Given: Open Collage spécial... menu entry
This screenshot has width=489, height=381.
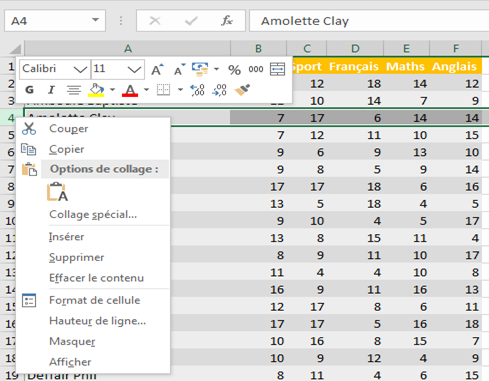Looking at the screenshot, I should click(x=93, y=214).
